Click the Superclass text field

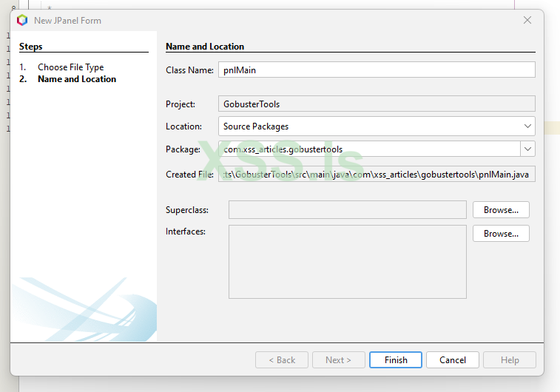(348, 210)
